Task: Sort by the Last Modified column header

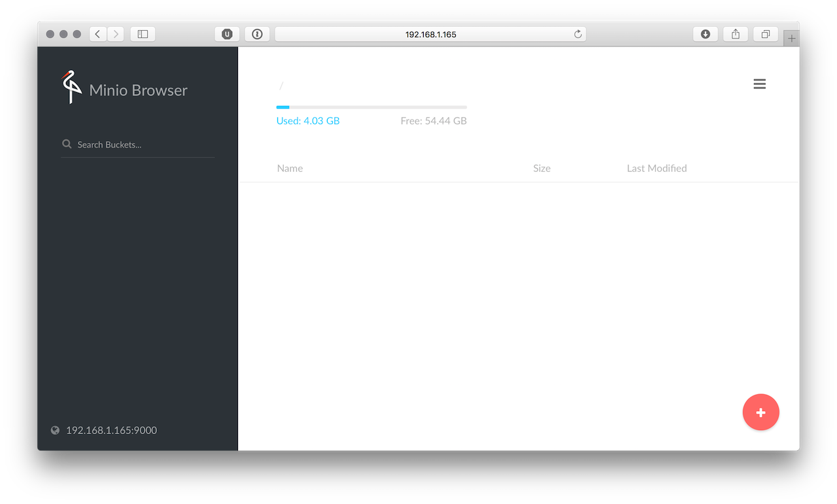Action: point(657,168)
